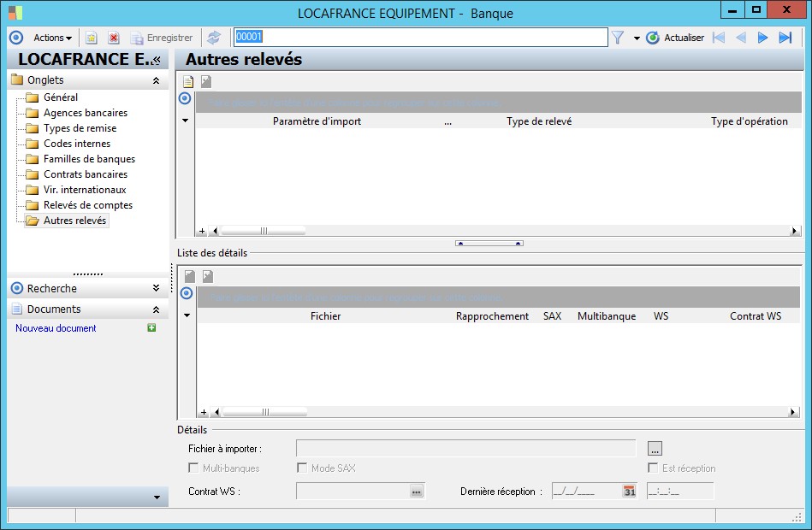This screenshot has height=530, width=812.
Task: Click the new row icon in Autres relevés grid
Action: pyautogui.click(x=188, y=81)
